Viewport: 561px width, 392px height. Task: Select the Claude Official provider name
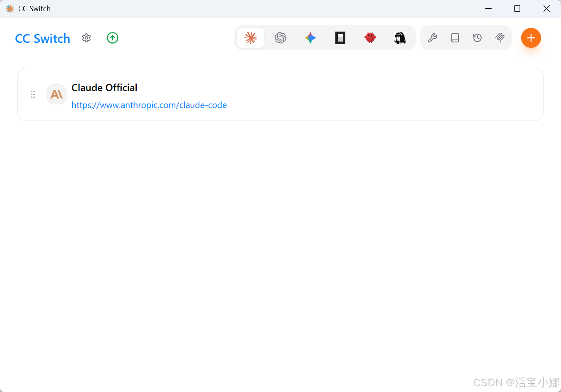(x=104, y=88)
